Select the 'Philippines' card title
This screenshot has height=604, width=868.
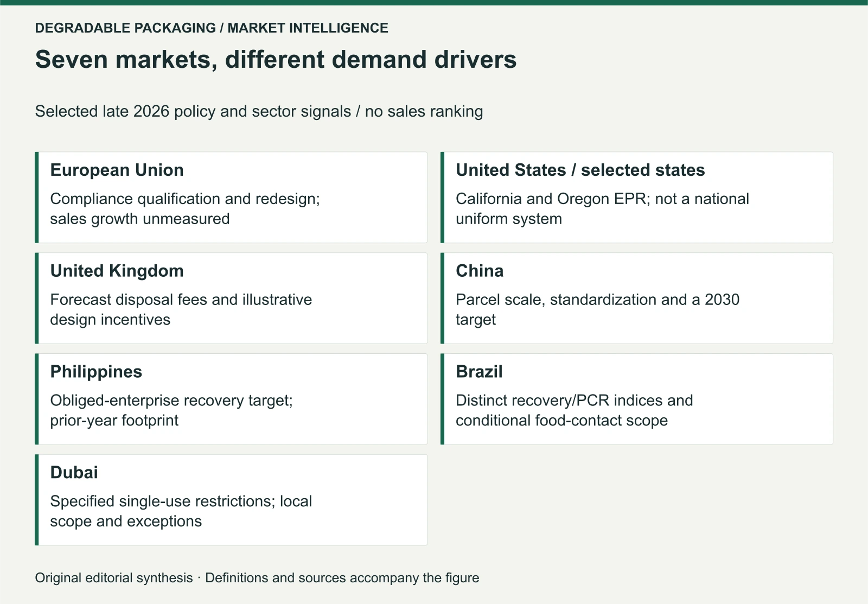point(96,372)
